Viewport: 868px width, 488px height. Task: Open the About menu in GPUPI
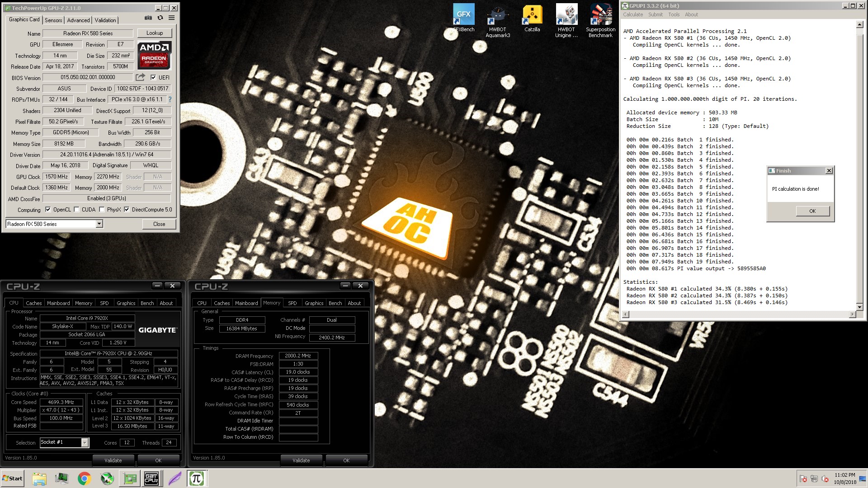pyautogui.click(x=691, y=14)
